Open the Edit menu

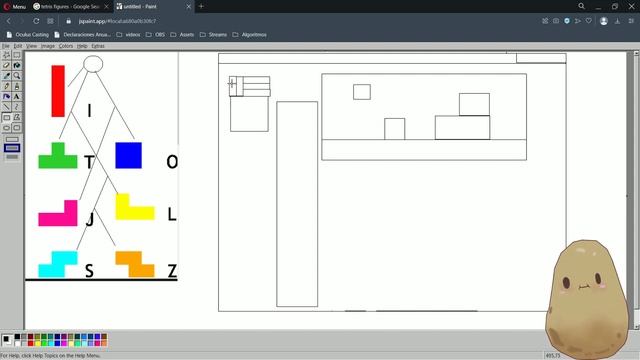(18, 46)
